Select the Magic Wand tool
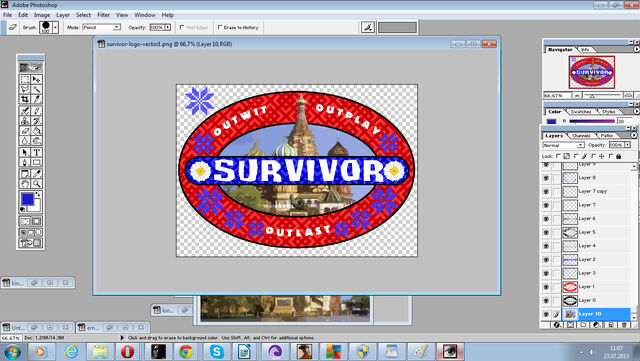The width and height of the screenshot is (640, 361). pyautogui.click(x=36, y=89)
